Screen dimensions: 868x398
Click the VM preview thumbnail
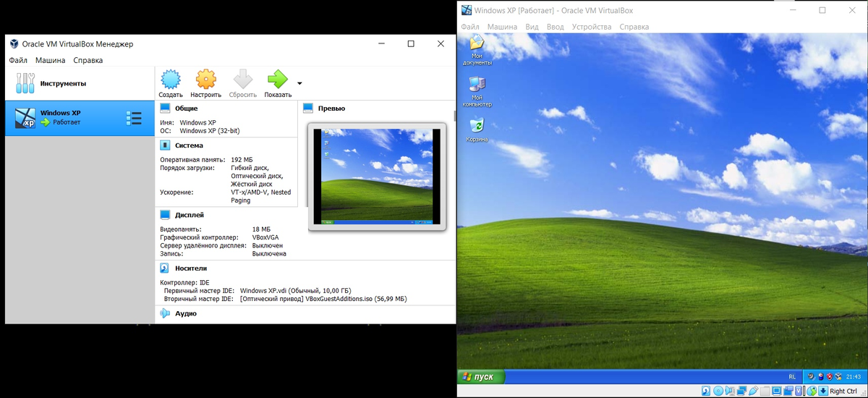tap(377, 177)
